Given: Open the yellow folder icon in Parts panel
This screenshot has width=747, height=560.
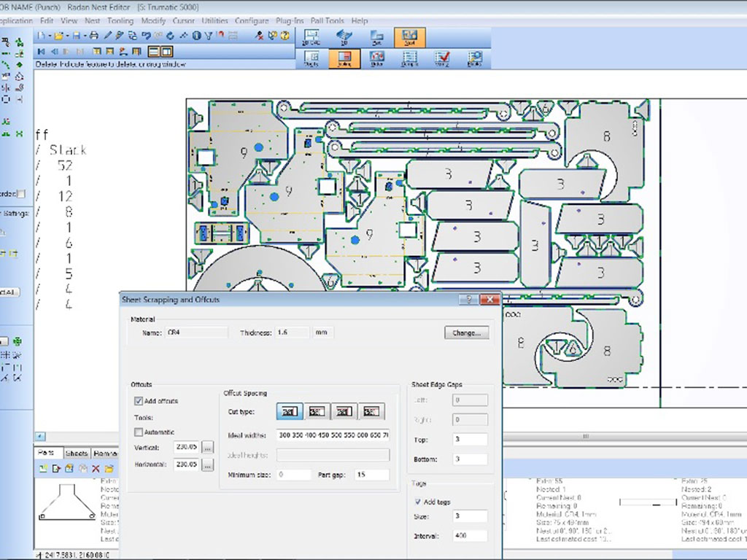Looking at the screenshot, I should 109,468.
